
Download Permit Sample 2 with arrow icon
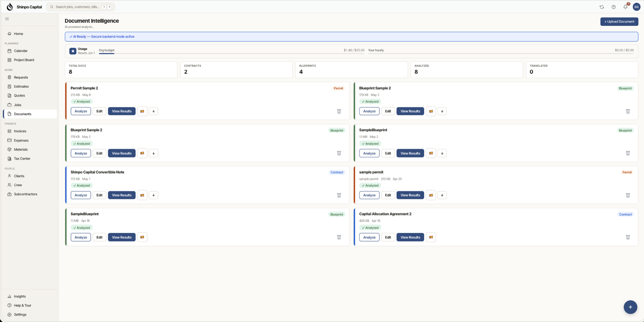point(153,111)
